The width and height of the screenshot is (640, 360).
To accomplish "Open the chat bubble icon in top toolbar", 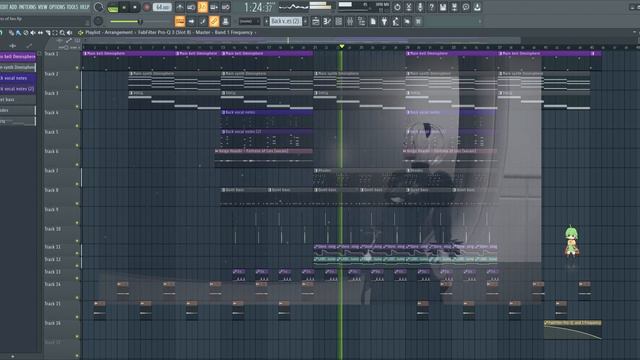I will [466, 7].
